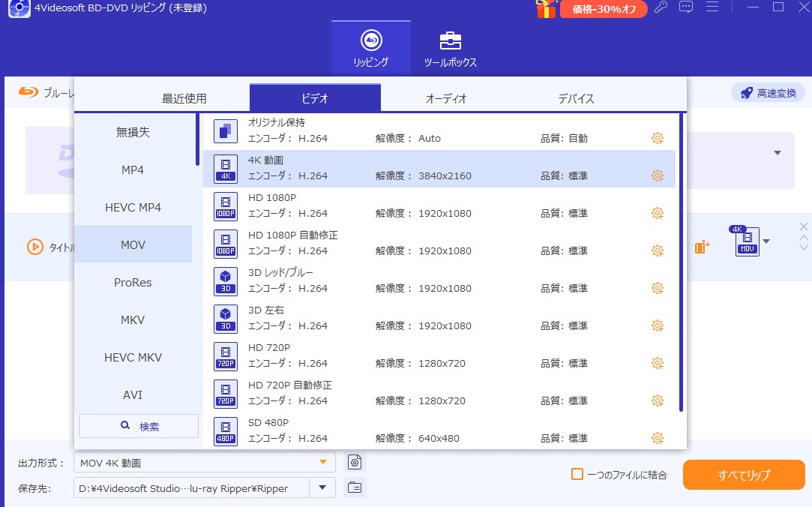
Task: Click the orange video edit effects icon
Action: (x=702, y=247)
